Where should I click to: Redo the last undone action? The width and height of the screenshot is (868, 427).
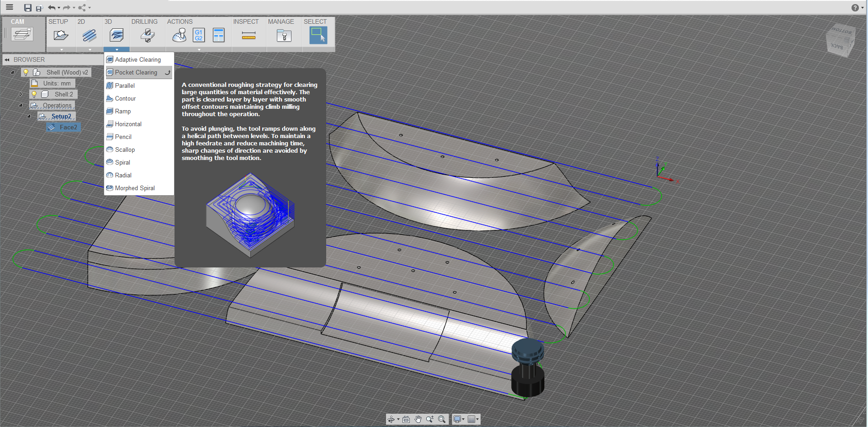(67, 8)
